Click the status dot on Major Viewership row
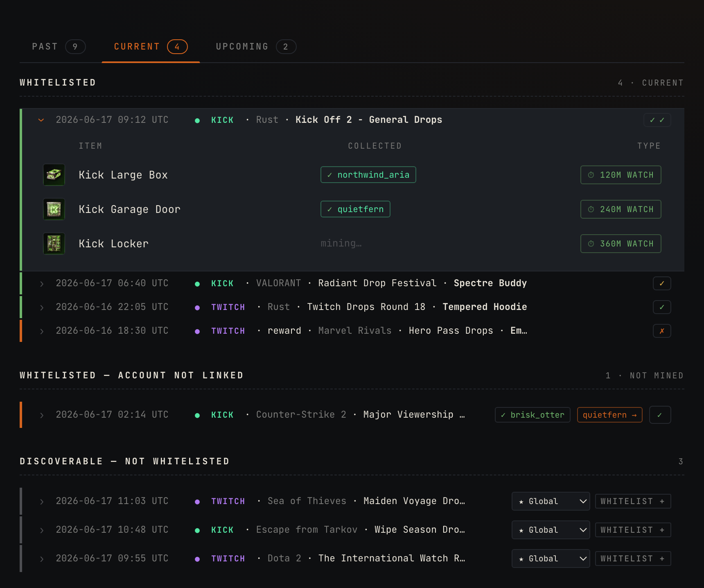Screen dimensions: 704x588 click(197, 415)
